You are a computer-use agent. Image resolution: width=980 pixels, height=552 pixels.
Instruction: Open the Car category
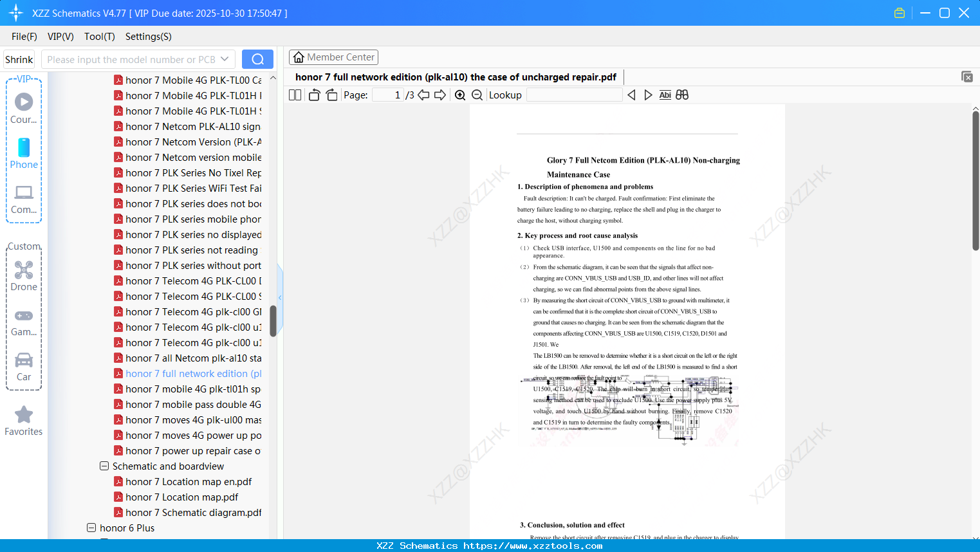point(24,367)
